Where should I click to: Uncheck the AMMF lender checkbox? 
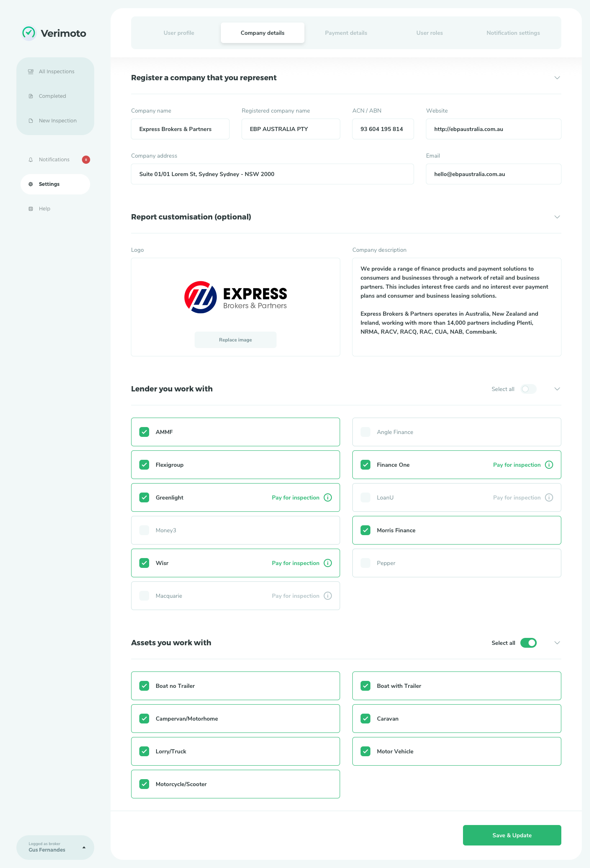coord(144,432)
